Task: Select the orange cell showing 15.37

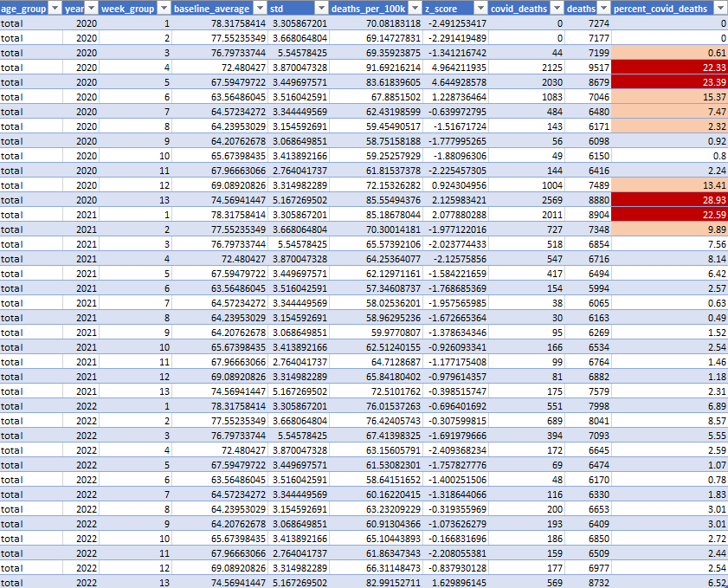Action: [x=669, y=97]
